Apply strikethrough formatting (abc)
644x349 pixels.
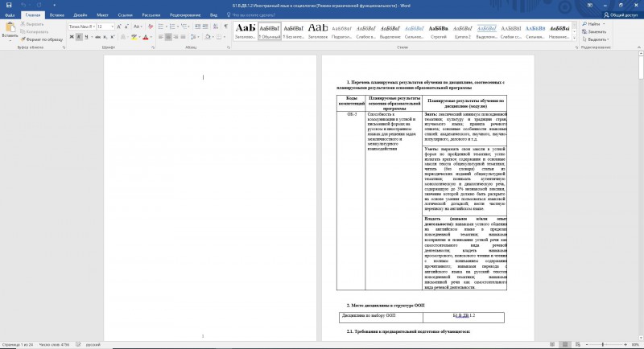coord(97,37)
